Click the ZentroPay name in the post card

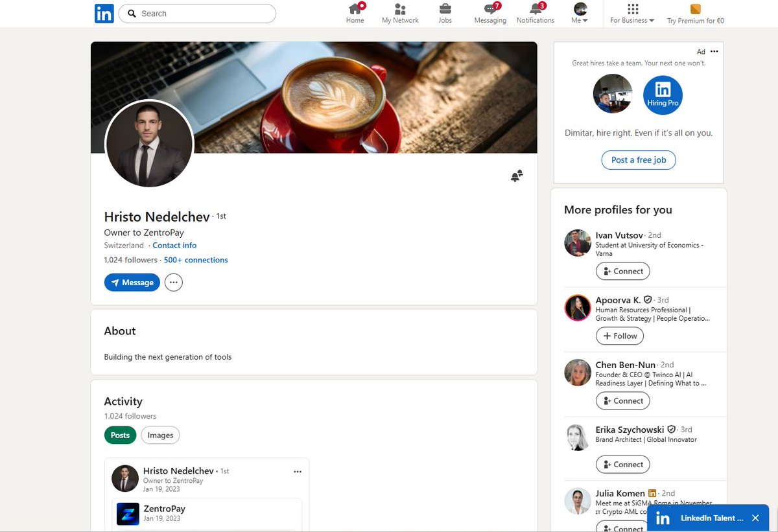[165, 509]
